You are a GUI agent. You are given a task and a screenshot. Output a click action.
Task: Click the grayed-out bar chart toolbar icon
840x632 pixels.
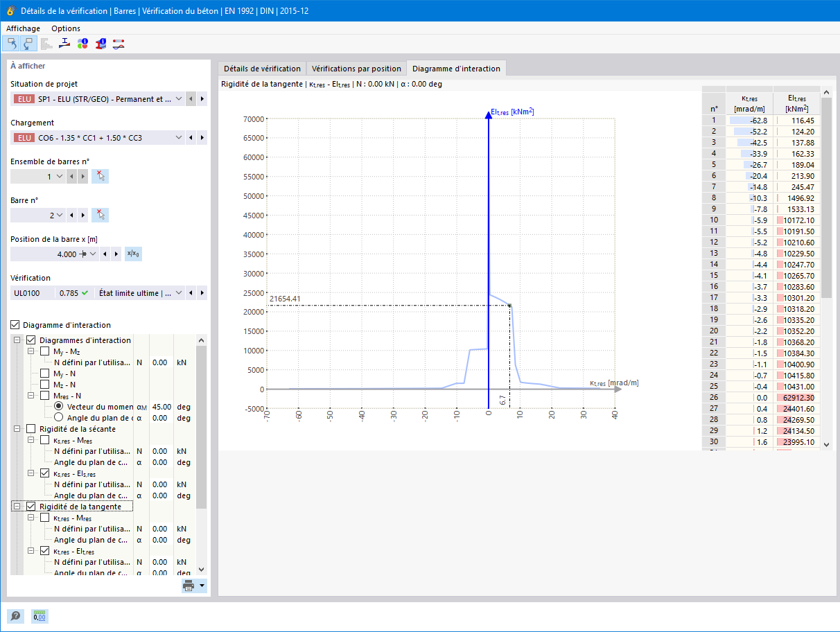click(46, 44)
